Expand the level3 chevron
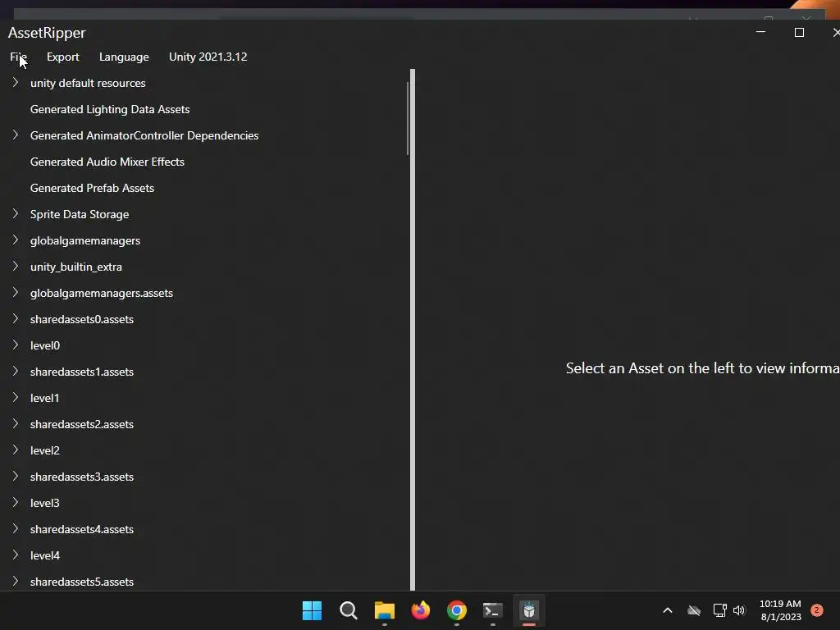 tap(16, 503)
